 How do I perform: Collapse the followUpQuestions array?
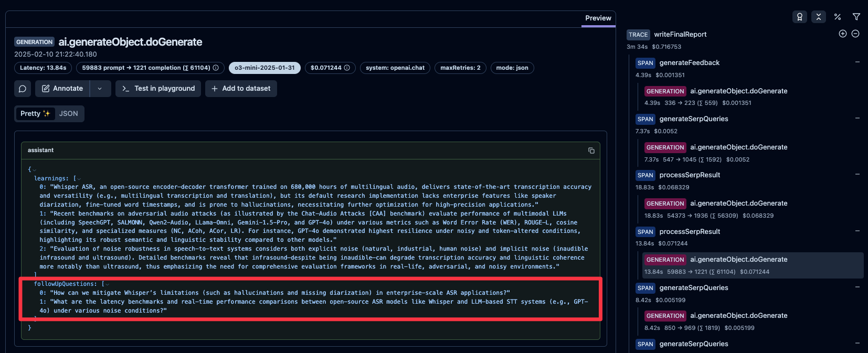coord(107,284)
